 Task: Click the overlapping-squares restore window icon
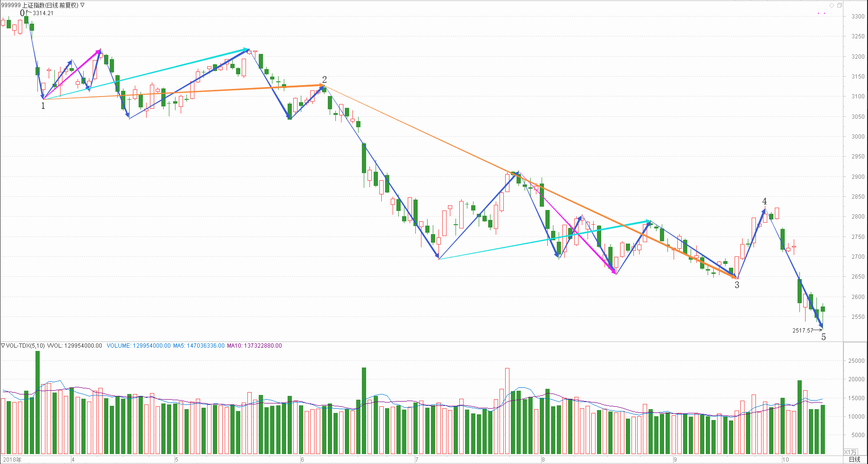tap(840, 5)
